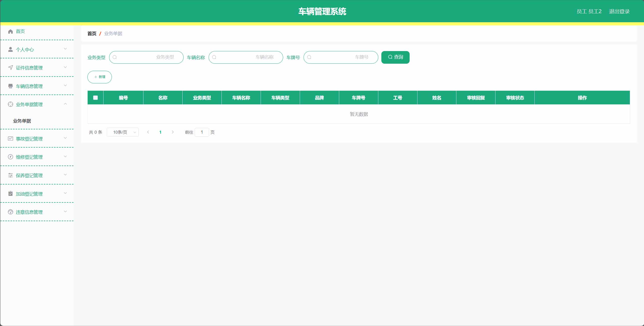Click 退出登录 to log out
Image resolution: width=644 pixels, height=326 pixels.
619,11
